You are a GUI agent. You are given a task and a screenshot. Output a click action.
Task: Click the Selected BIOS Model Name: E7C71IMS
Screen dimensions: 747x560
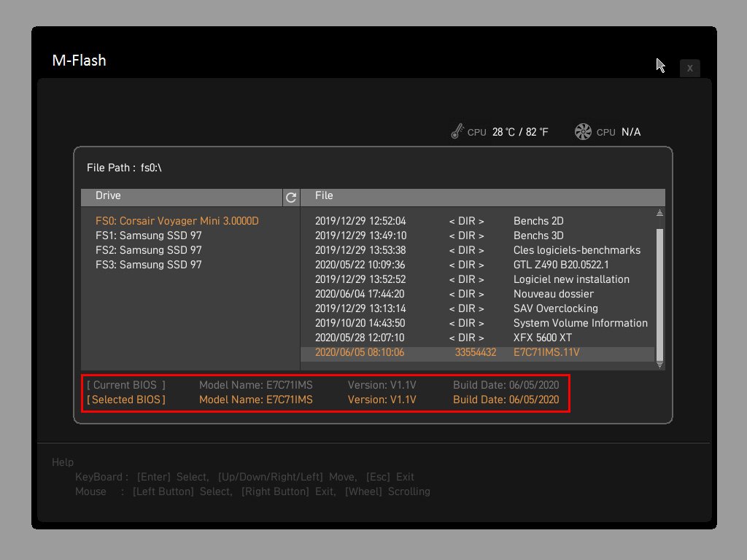click(x=256, y=400)
